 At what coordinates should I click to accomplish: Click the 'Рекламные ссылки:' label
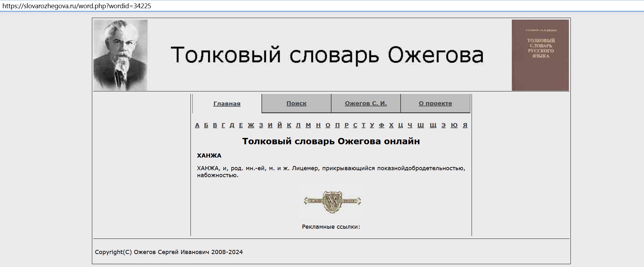[x=331, y=227]
